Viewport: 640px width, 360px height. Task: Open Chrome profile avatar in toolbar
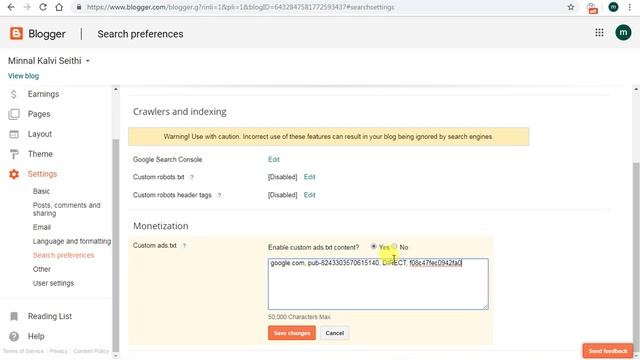[613, 7]
